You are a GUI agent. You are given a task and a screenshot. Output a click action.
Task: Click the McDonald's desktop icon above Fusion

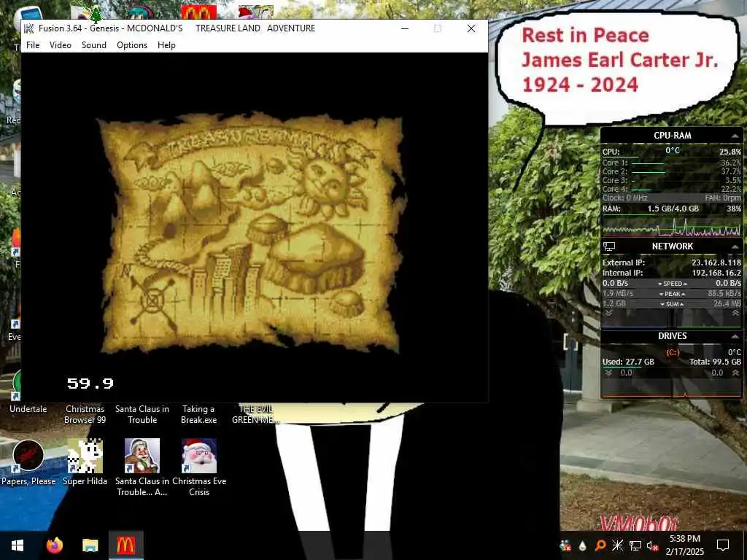pos(198,12)
